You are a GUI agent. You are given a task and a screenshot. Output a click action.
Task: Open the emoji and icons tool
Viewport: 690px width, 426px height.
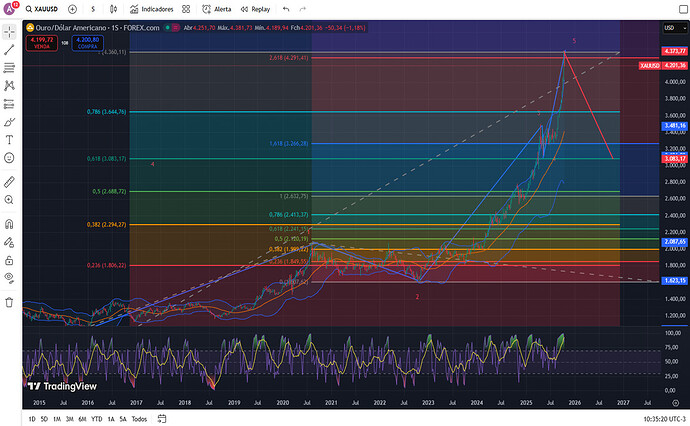[x=9, y=158]
